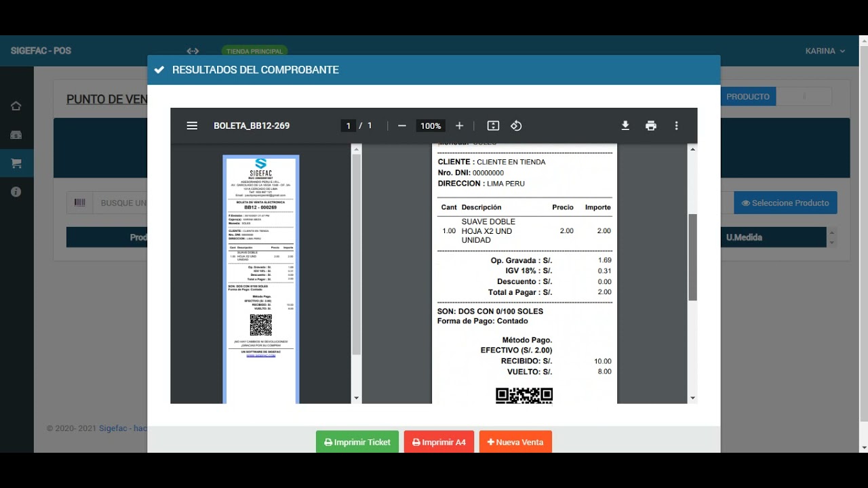Open the PDF viewer sidebar hamburger menu
Screen dimensions: 868x488
(x=192, y=125)
